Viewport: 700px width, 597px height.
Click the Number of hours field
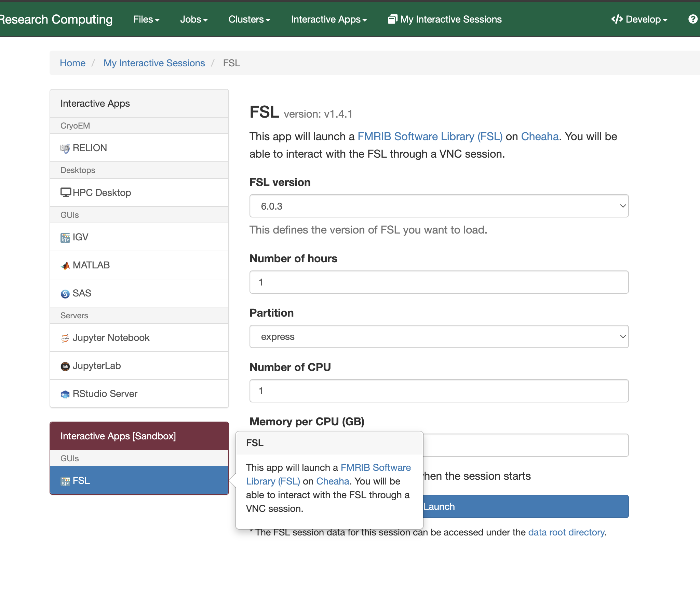(x=439, y=282)
